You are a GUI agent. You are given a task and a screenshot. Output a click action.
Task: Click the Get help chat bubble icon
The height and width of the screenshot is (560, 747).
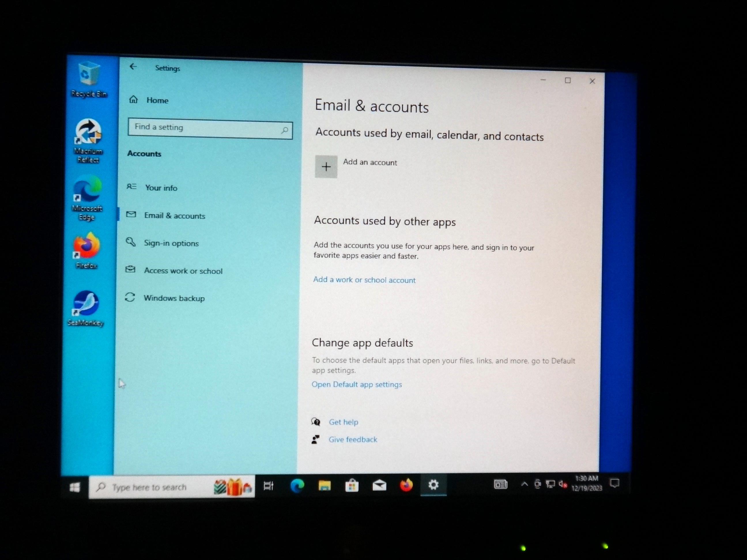[x=316, y=422]
